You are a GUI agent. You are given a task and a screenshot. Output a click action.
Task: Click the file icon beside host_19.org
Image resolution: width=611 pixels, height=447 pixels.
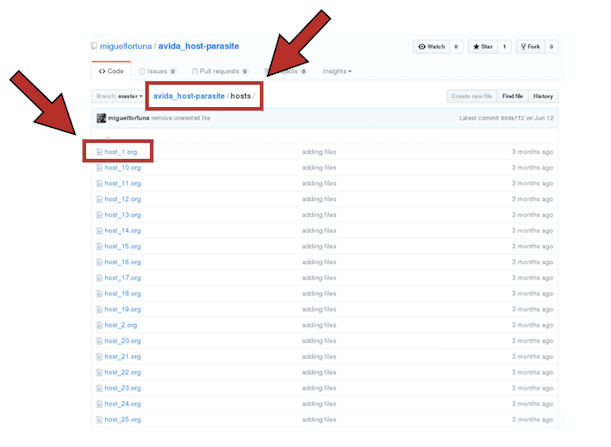[99, 309]
